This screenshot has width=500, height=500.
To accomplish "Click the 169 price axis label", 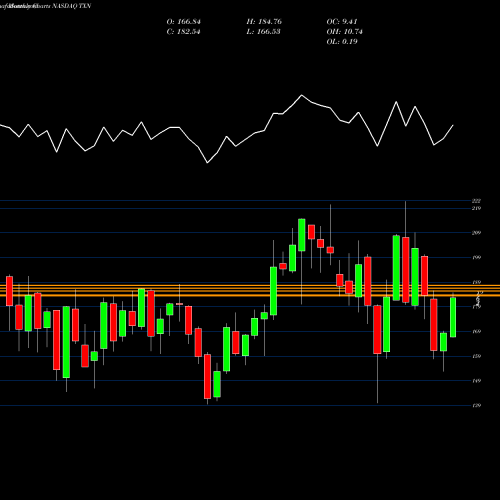I will [x=476, y=331].
